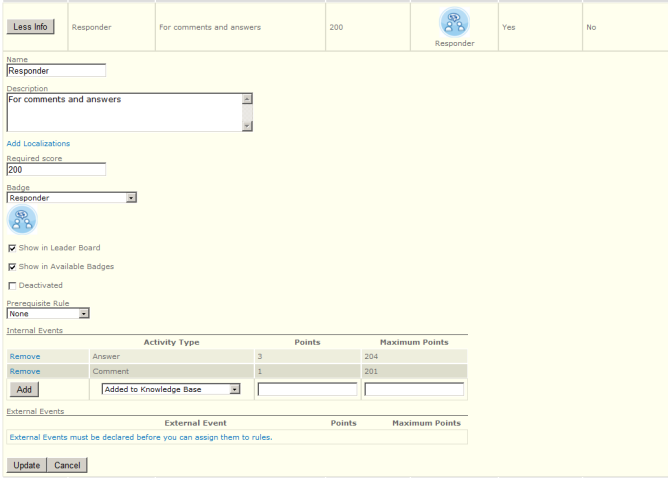Click the new event Points input box

point(307,389)
